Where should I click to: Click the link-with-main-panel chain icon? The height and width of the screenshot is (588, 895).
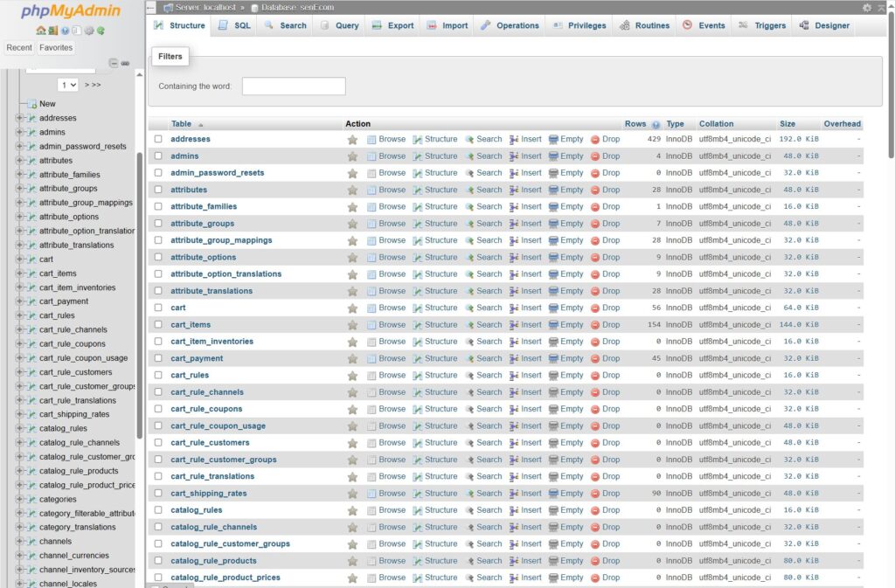click(125, 63)
